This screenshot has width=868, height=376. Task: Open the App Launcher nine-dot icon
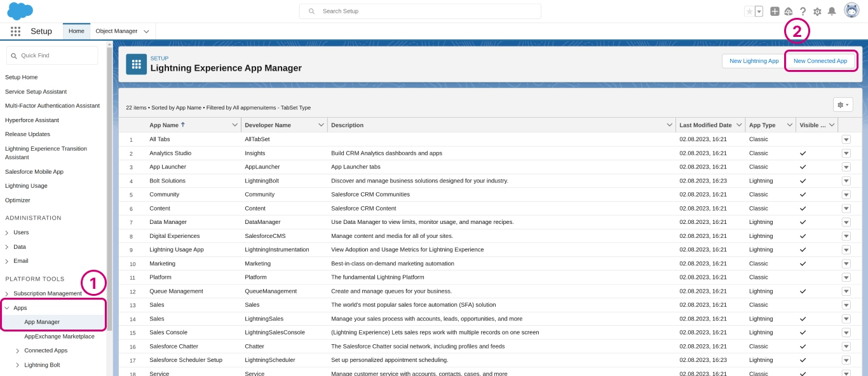pos(15,31)
